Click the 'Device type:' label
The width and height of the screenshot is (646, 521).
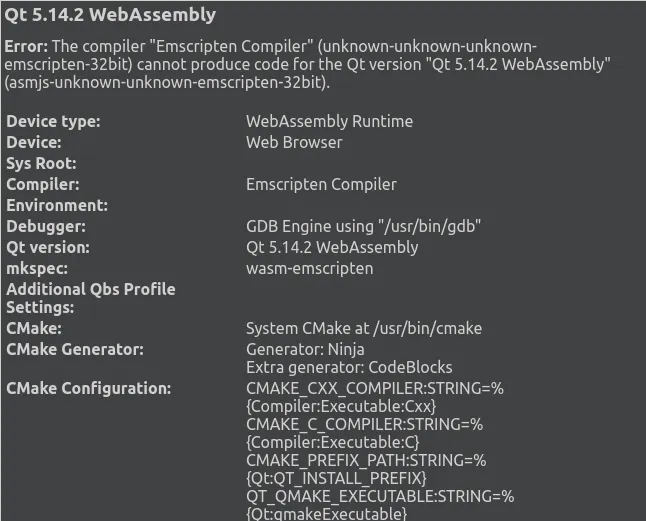[x=53, y=121]
